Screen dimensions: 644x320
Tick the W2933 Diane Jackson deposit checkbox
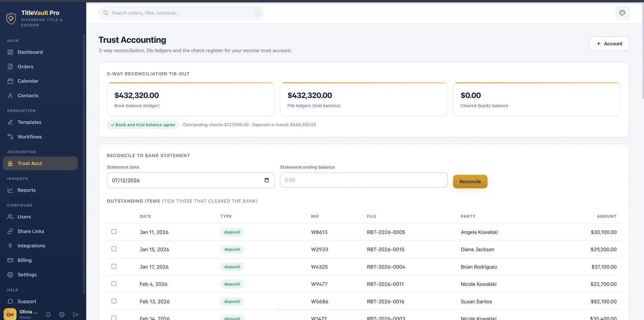pos(114,249)
